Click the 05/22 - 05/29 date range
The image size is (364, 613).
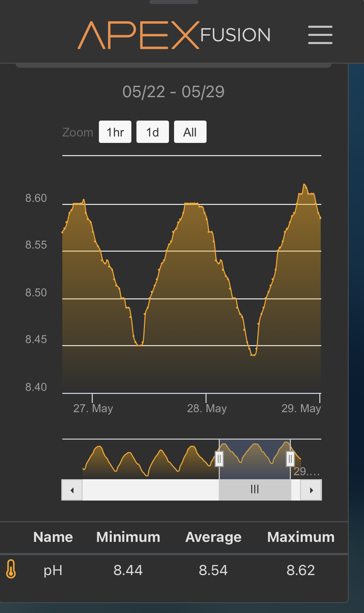[x=173, y=92]
